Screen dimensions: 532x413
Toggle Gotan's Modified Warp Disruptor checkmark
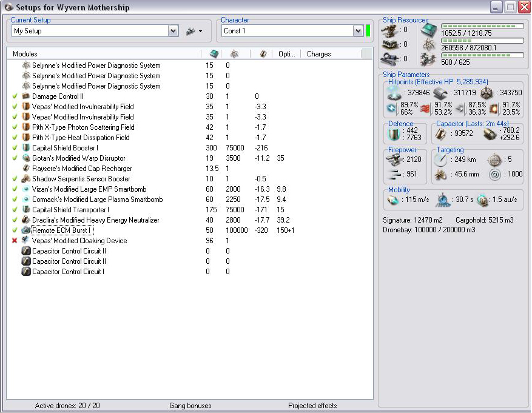coord(15,158)
